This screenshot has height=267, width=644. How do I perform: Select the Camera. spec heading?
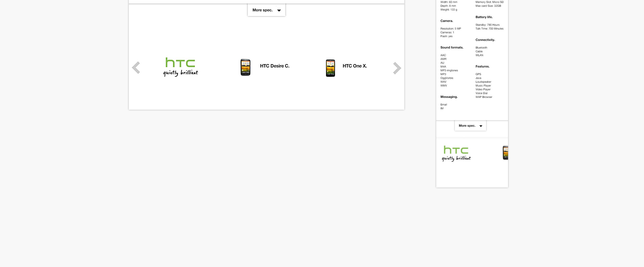click(447, 21)
